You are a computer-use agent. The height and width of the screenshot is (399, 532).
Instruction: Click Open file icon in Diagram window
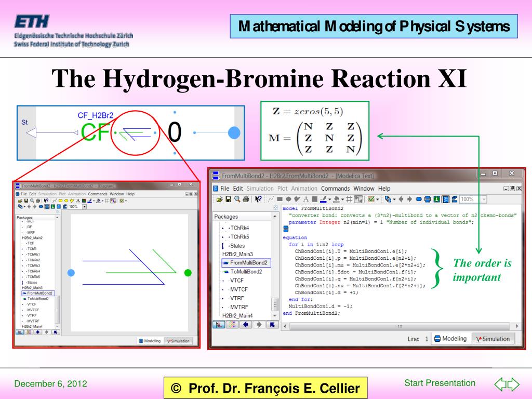point(20,201)
